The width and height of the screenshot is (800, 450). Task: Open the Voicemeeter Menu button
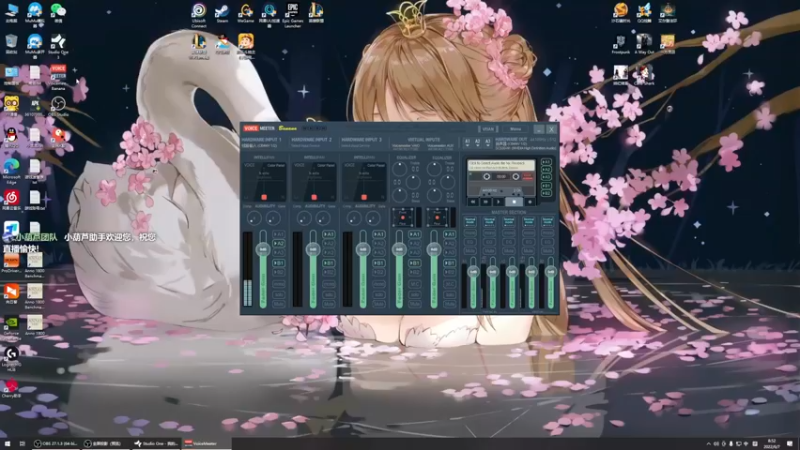pyautogui.click(x=515, y=129)
